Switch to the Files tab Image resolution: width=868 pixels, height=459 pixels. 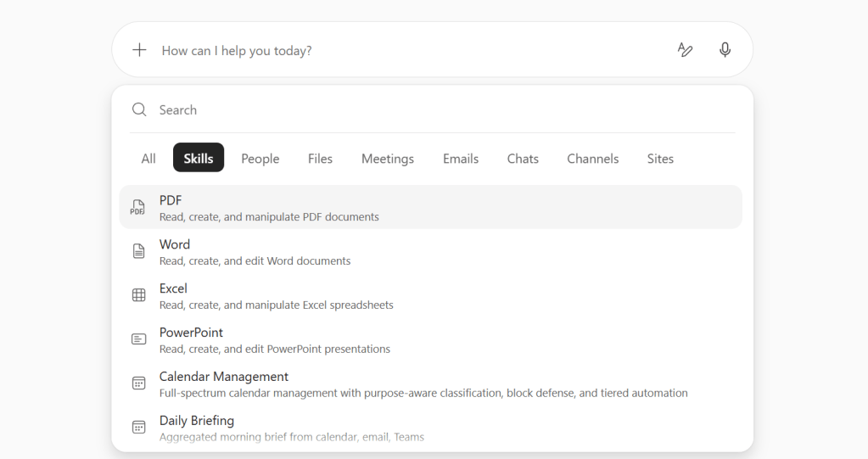pyautogui.click(x=320, y=159)
